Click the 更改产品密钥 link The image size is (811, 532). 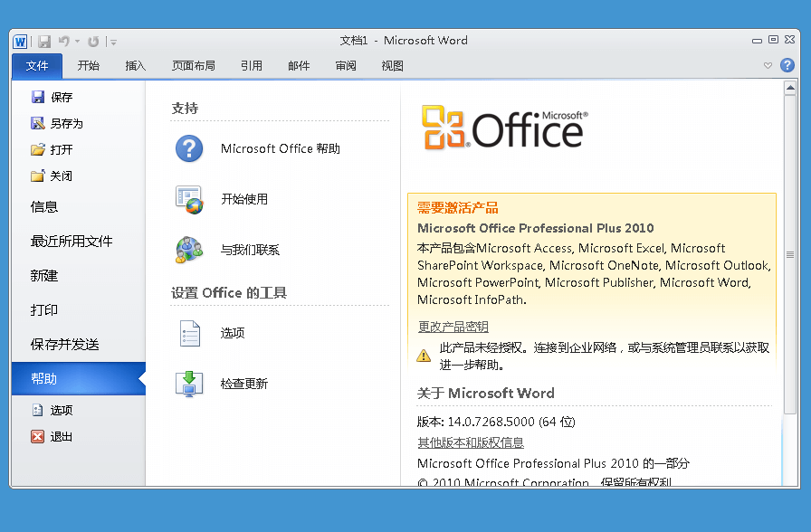click(453, 327)
